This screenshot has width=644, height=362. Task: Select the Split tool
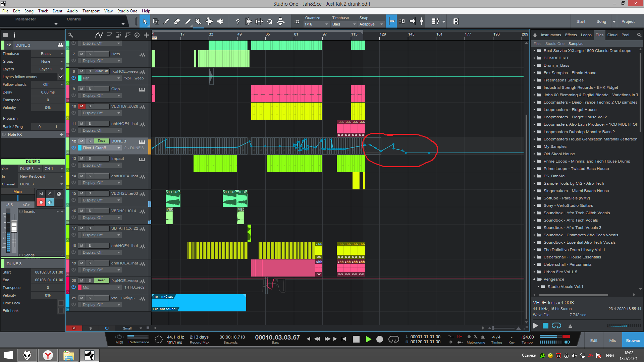tap(166, 21)
